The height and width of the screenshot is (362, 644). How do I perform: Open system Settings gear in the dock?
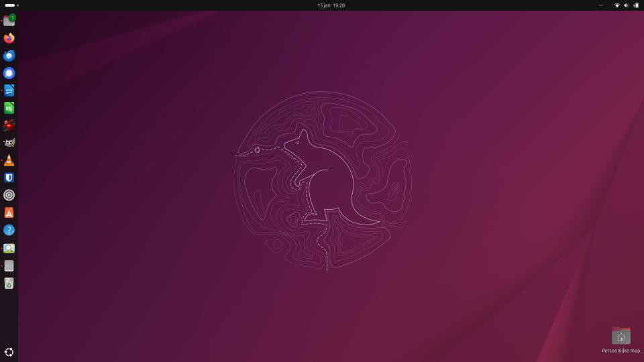tap(9, 195)
